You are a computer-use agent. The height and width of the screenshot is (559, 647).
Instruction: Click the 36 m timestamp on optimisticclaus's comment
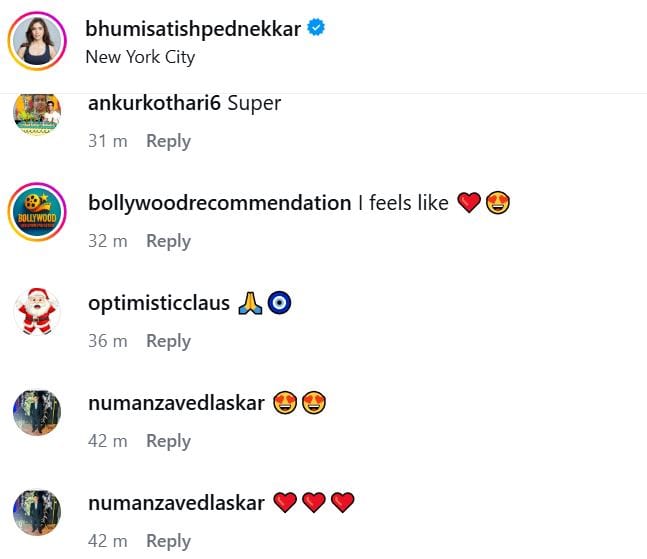[108, 341]
